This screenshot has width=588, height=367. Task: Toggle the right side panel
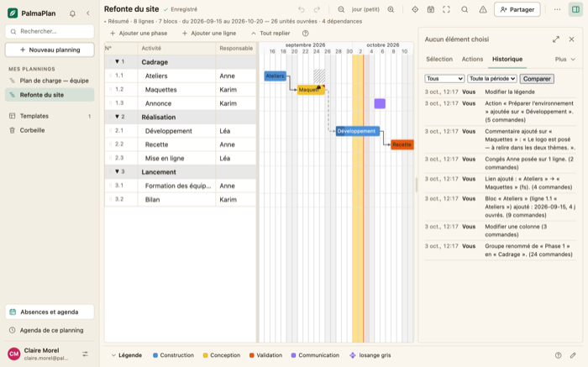coord(575,9)
